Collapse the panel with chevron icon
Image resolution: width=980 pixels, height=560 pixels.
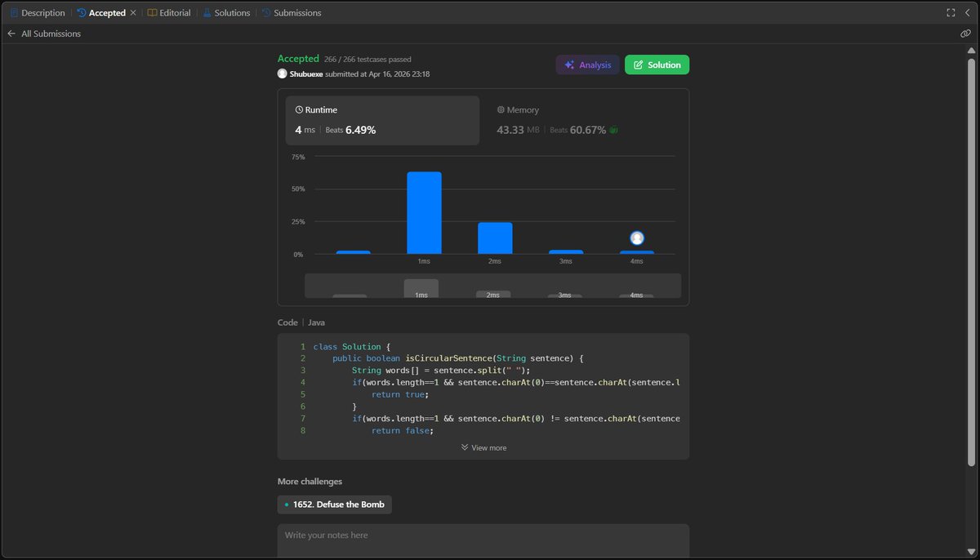click(967, 13)
